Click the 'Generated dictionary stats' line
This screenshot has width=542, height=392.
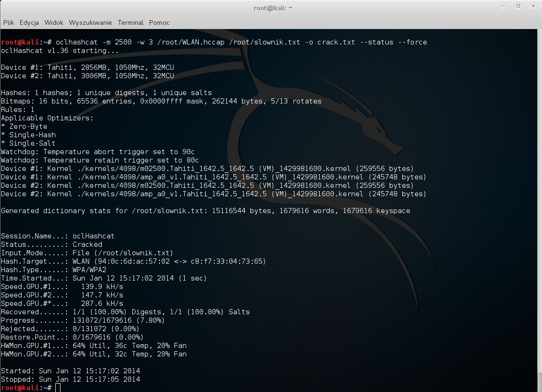(x=206, y=211)
